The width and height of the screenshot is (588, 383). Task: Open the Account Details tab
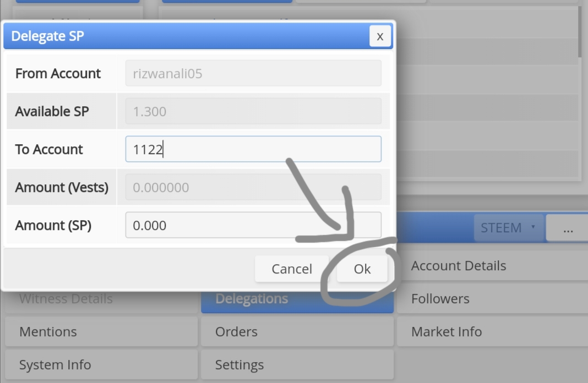pyautogui.click(x=492, y=266)
